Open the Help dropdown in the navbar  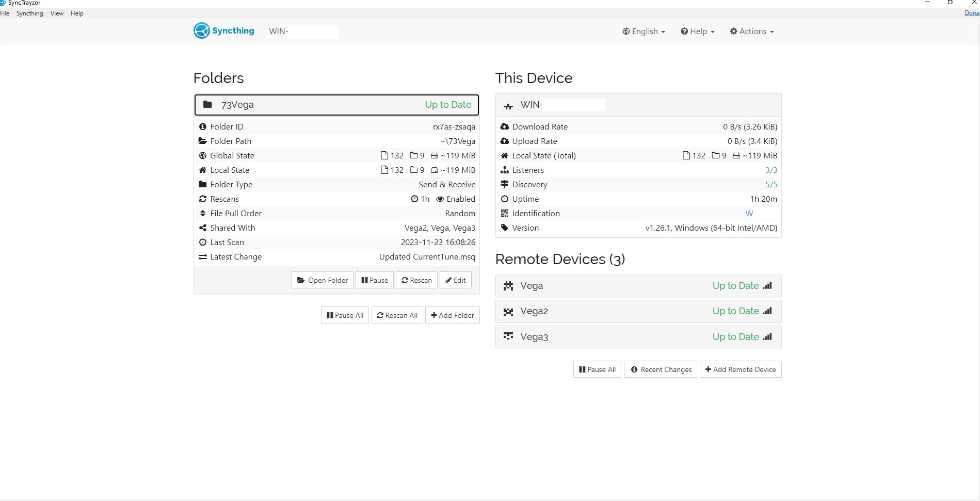[x=697, y=31]
